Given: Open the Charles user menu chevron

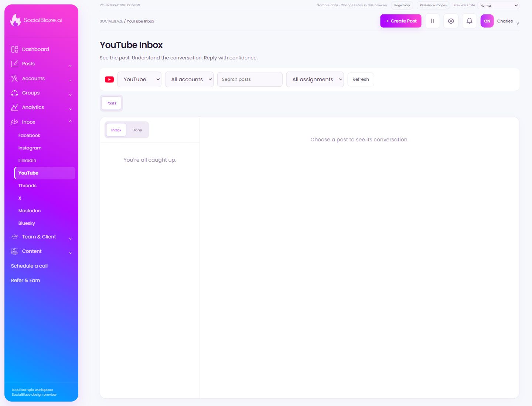Looking at the screenshot, I should pos(518,23).
